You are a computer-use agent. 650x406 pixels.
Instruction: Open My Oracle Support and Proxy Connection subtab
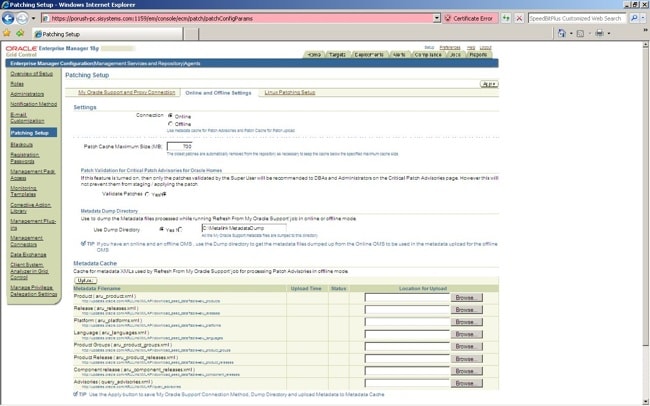click(x=126, y=92)
